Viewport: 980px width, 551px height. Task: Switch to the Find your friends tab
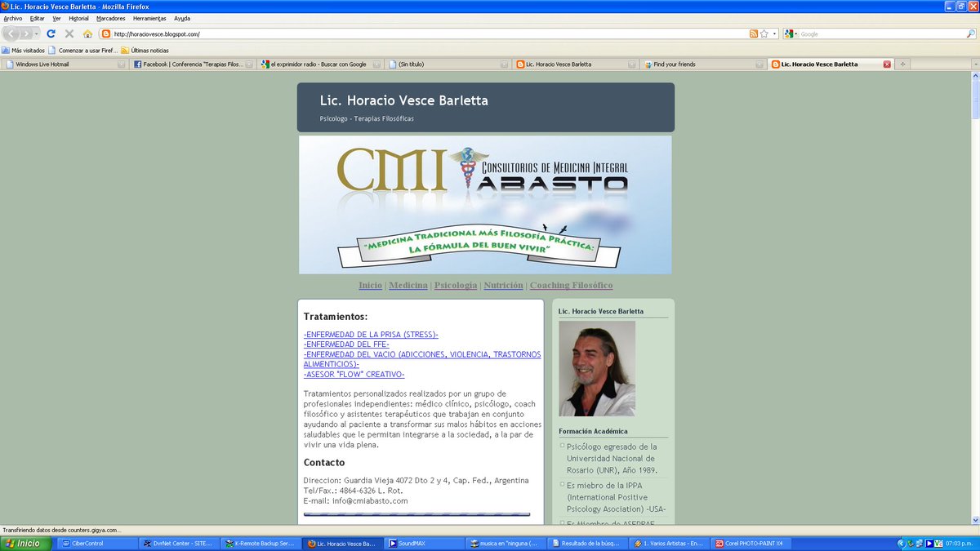pos(702,64)
